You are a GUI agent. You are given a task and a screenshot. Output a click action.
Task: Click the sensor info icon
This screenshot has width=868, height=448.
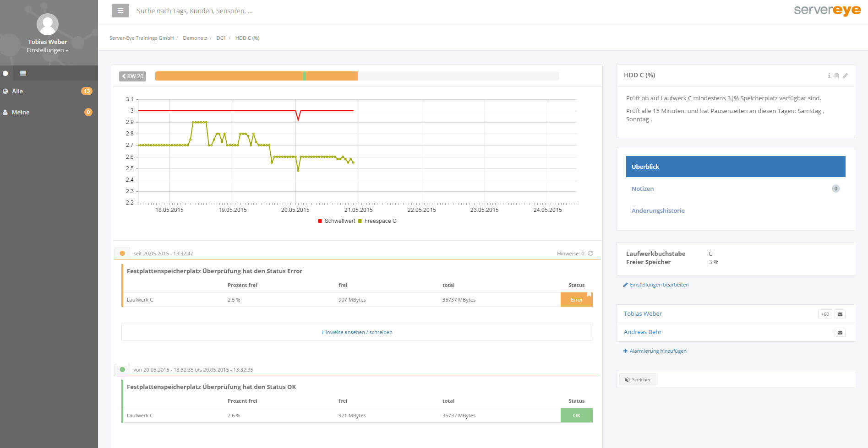point(829,76)
